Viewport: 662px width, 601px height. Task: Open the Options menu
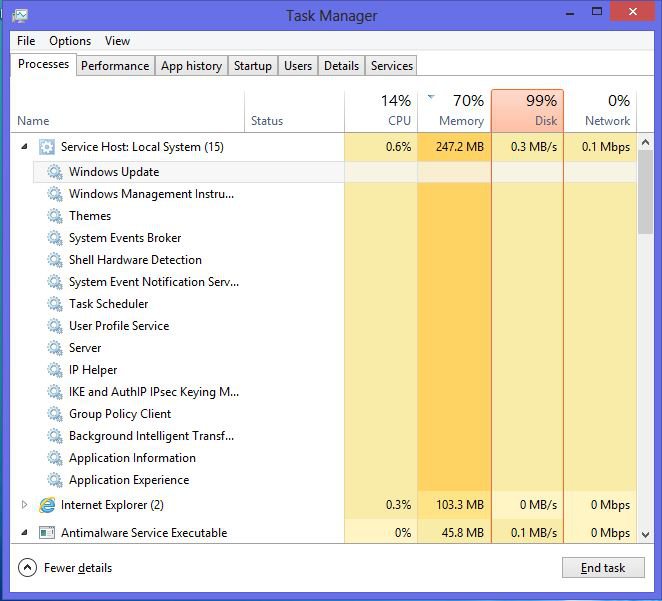[x=70, y=41]
